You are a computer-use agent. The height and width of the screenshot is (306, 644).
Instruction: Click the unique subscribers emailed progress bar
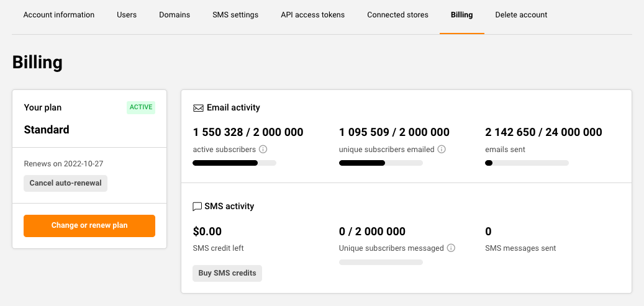click(381, 163)
